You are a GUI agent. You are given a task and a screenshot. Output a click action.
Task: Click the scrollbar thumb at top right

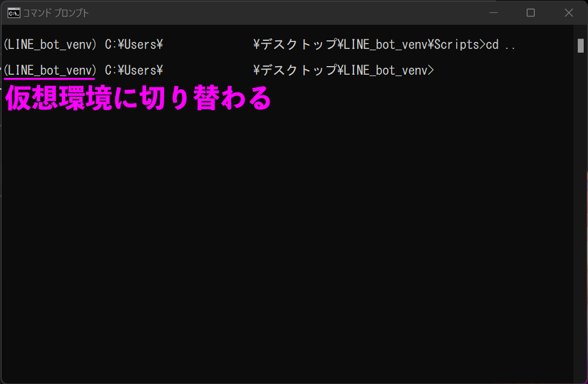[582, 46]
